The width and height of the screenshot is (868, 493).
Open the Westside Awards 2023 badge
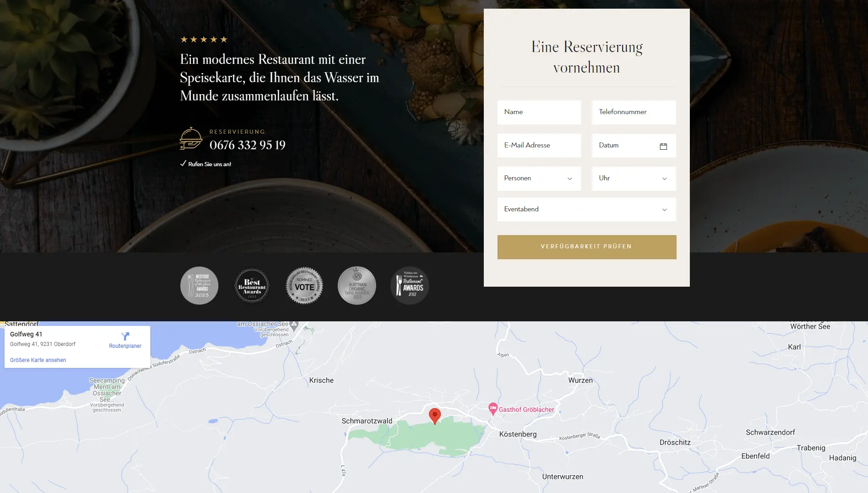point(199,286)
